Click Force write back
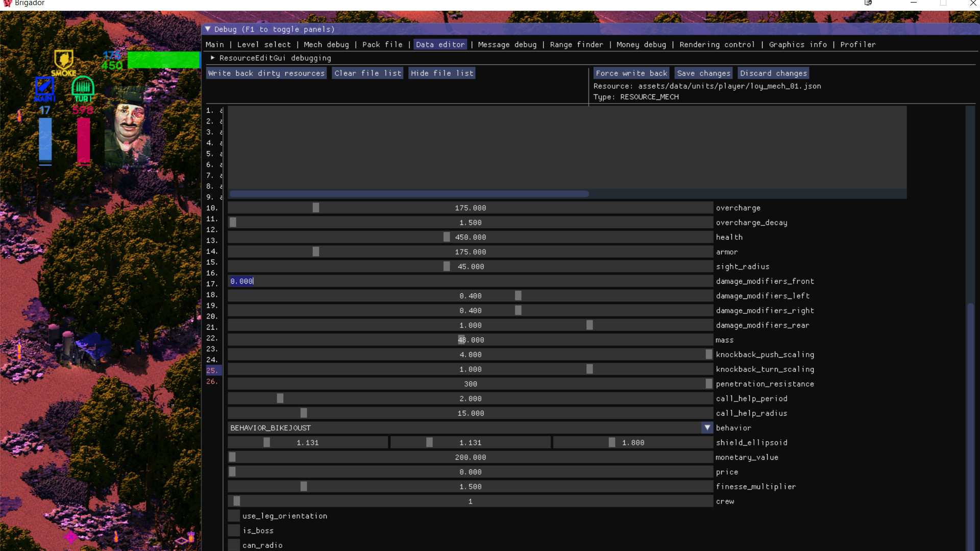Viewport: 980px width, 551px height. [630, 73]
